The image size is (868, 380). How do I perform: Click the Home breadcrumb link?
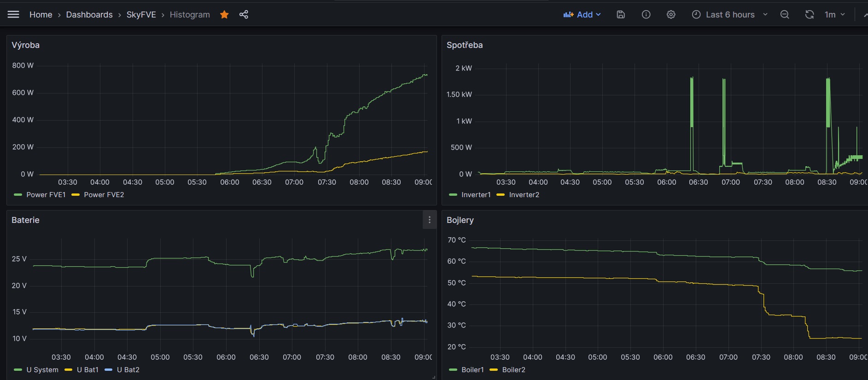41,15
